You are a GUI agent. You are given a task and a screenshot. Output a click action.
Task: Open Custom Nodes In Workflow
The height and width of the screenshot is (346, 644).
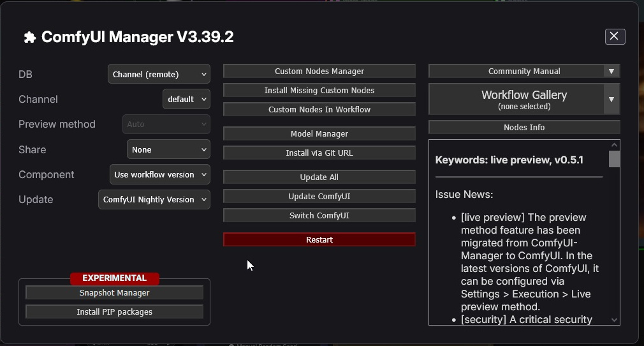click(x=319, y=109)
